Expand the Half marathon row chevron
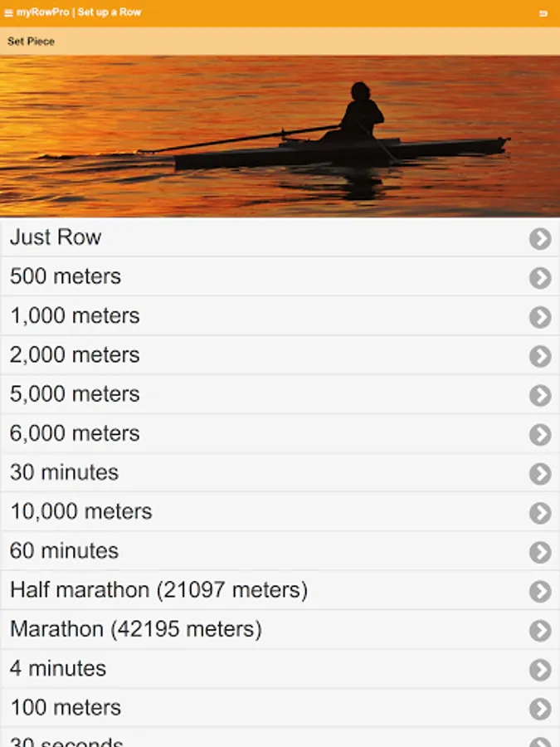Image resolution: width=560 pixels, height=747 pixels. [x=540, y=591]
